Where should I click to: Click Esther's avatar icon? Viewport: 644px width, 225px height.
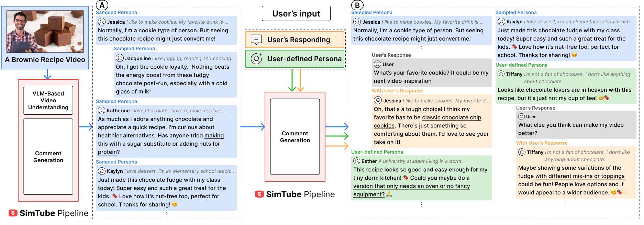[x=357, y=161]
